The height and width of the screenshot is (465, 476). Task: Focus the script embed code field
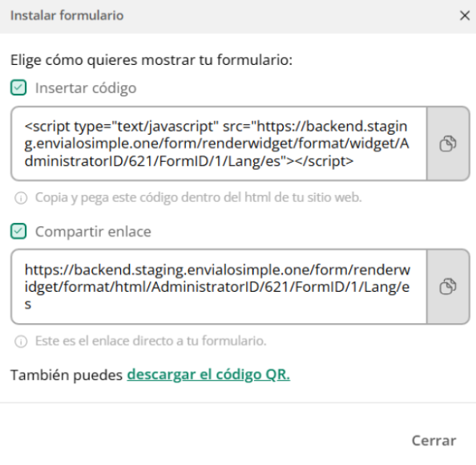[x=219, y=144]
